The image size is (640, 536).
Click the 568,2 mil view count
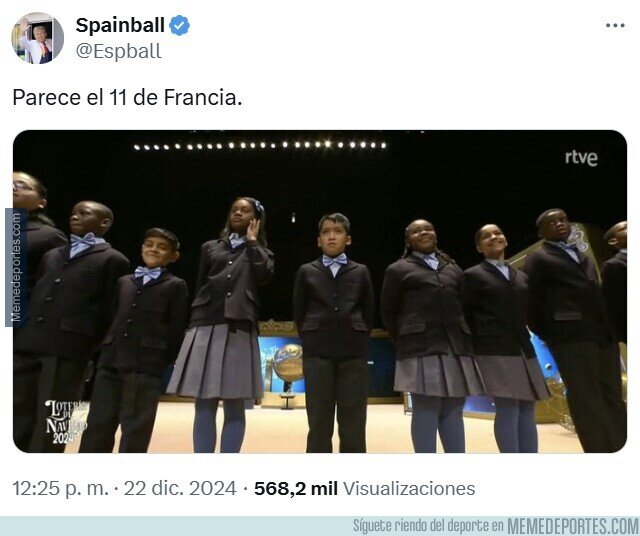[x=296, y=489]
